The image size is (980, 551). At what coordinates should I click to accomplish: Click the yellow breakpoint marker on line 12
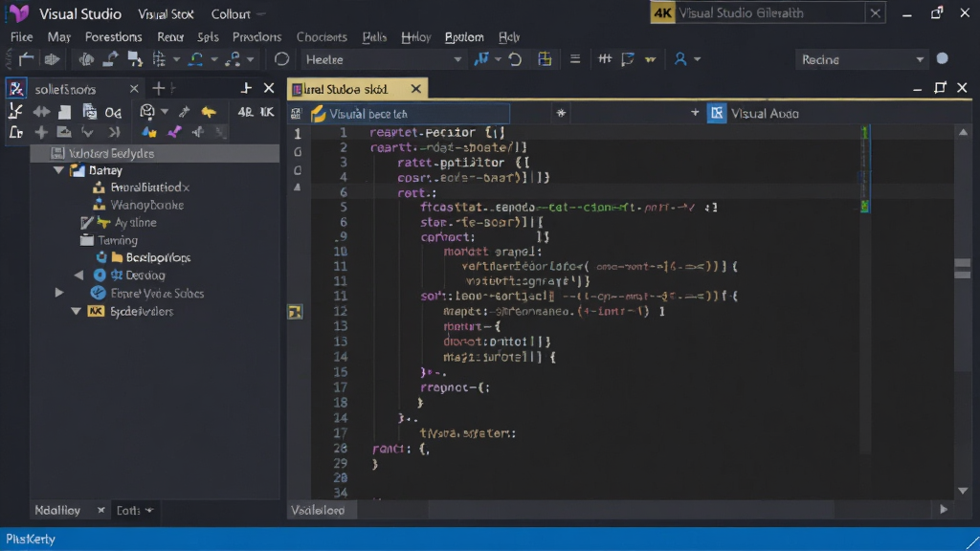pos(295,311)
